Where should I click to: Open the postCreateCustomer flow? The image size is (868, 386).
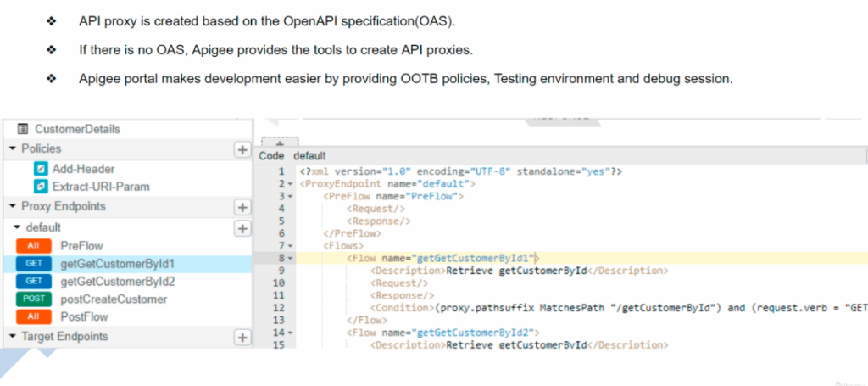click(x=114, y=299)
